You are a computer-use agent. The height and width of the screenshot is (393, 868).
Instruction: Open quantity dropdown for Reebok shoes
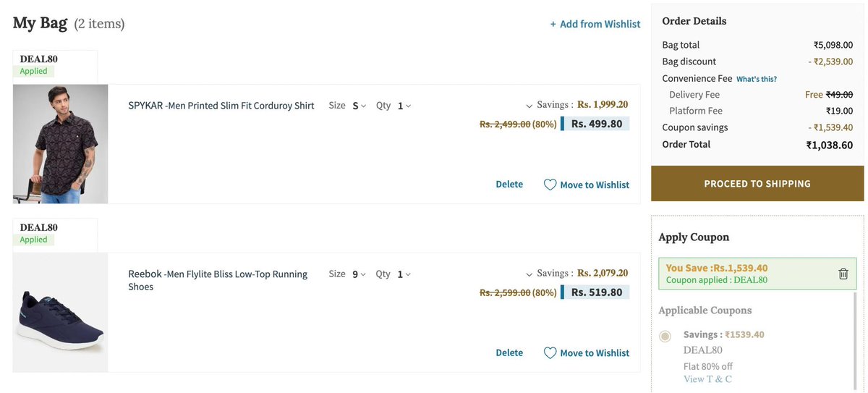click(404, 274)
